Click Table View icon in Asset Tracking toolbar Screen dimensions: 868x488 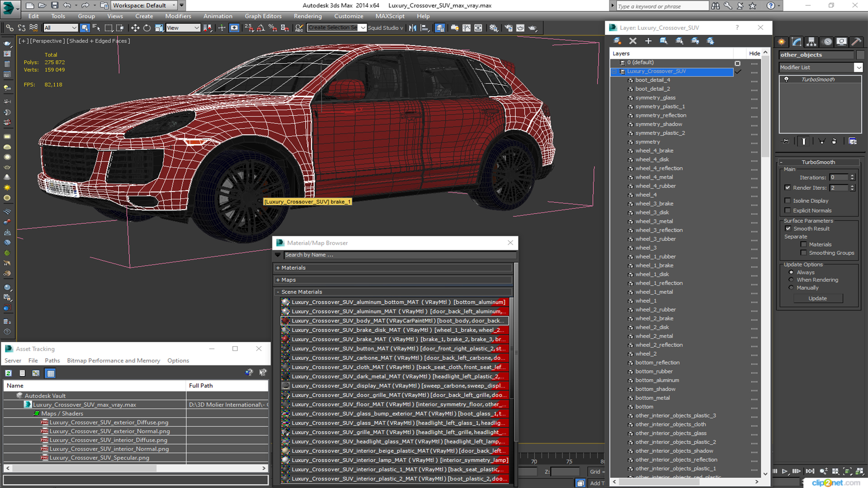(51, 373)
